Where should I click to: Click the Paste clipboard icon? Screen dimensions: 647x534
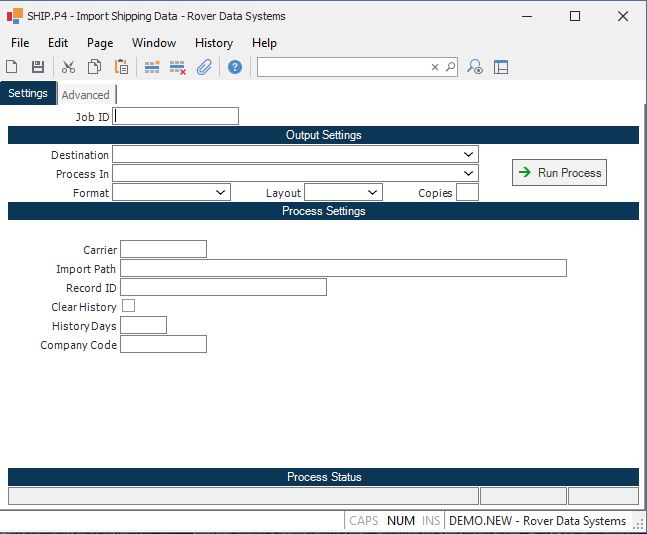121,67
